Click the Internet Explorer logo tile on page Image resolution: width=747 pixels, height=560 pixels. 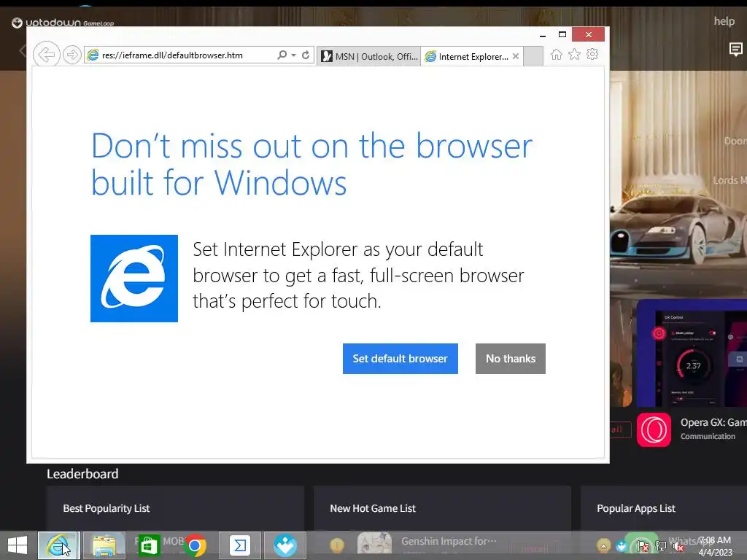(134, 279)
